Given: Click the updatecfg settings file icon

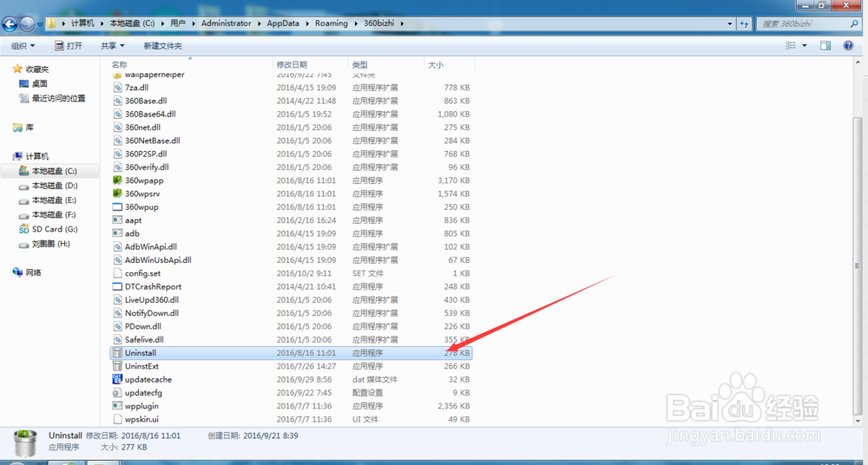Looking at the screenshot, I should (x=117, y=392).
